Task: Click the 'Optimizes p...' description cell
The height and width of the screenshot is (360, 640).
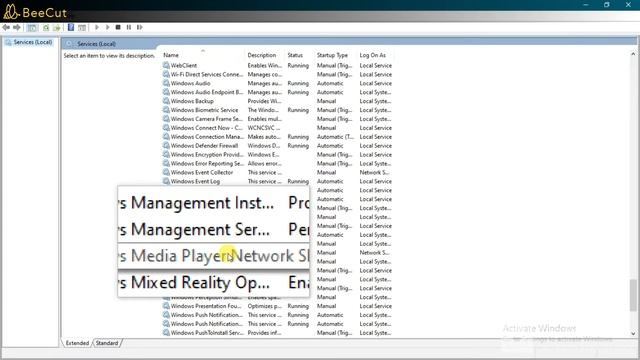Action: point(264,306)
